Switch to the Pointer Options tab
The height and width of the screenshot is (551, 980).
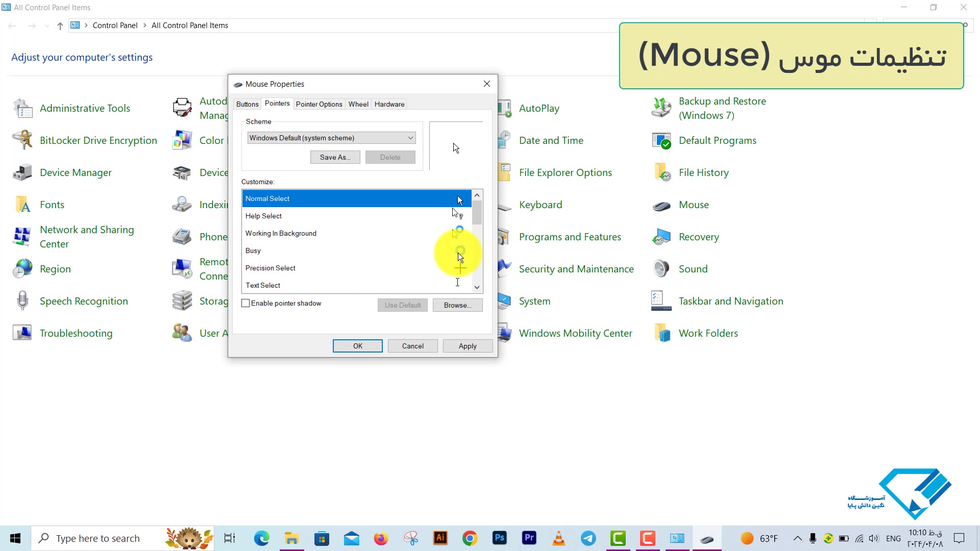(x=319, y=104)
